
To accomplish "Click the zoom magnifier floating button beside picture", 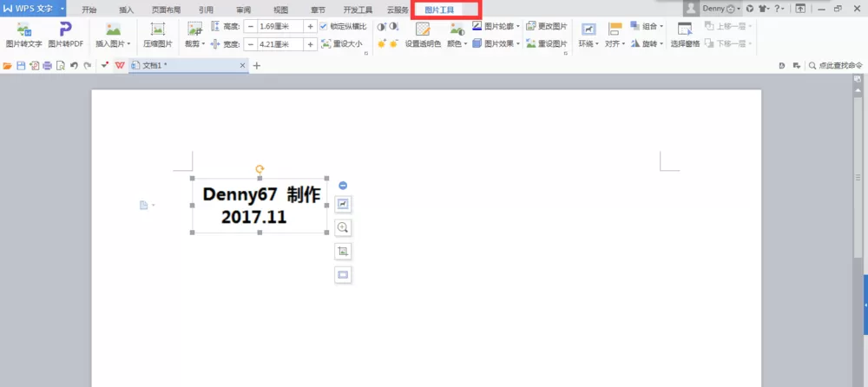I will click(x=343, y=227).
